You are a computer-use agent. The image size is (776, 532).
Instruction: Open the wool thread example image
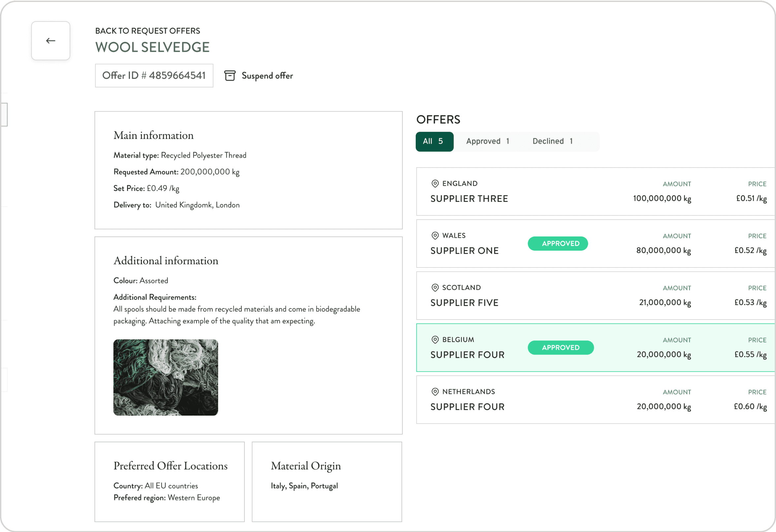coord(166,377)
